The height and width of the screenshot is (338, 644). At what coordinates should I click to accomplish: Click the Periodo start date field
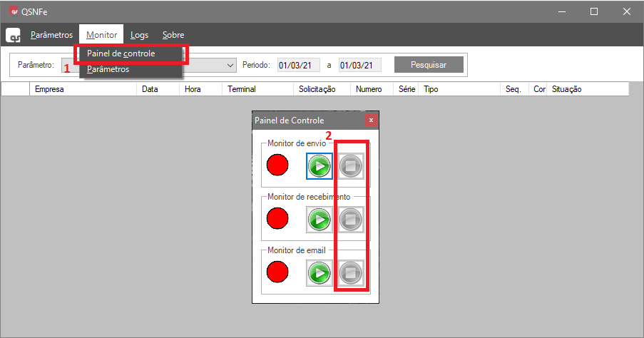coord(298,65)
